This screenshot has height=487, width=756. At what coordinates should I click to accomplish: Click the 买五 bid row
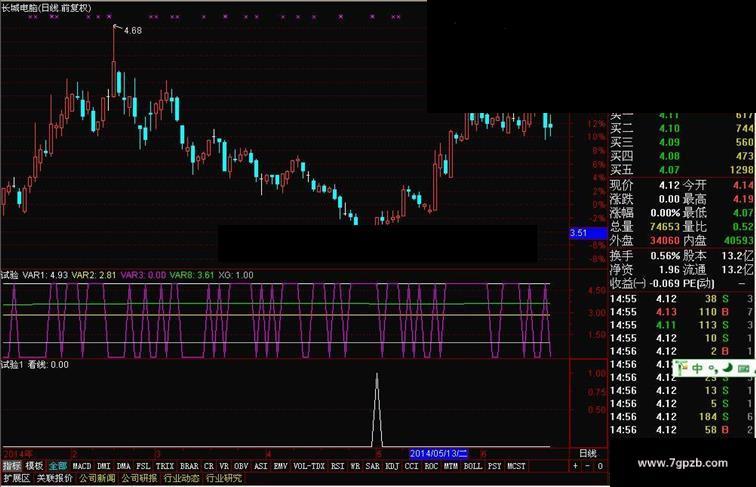coord(682,170)
